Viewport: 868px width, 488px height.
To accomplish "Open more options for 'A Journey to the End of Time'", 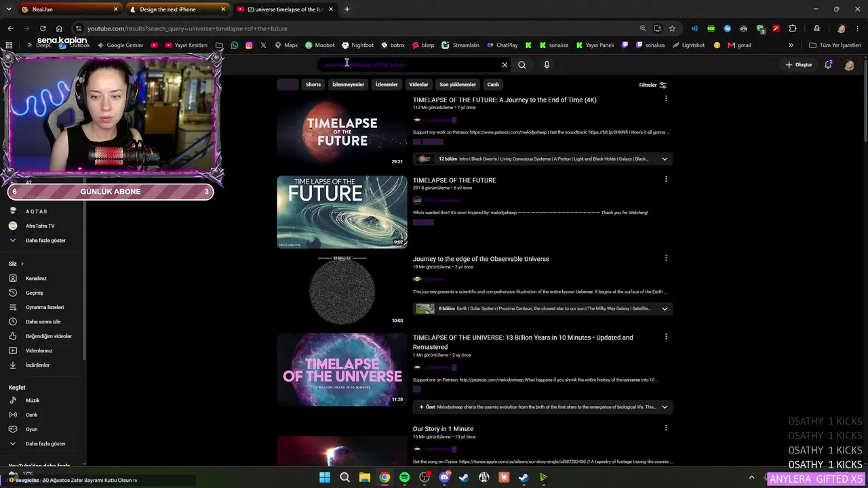I will (x=666, y=99).
